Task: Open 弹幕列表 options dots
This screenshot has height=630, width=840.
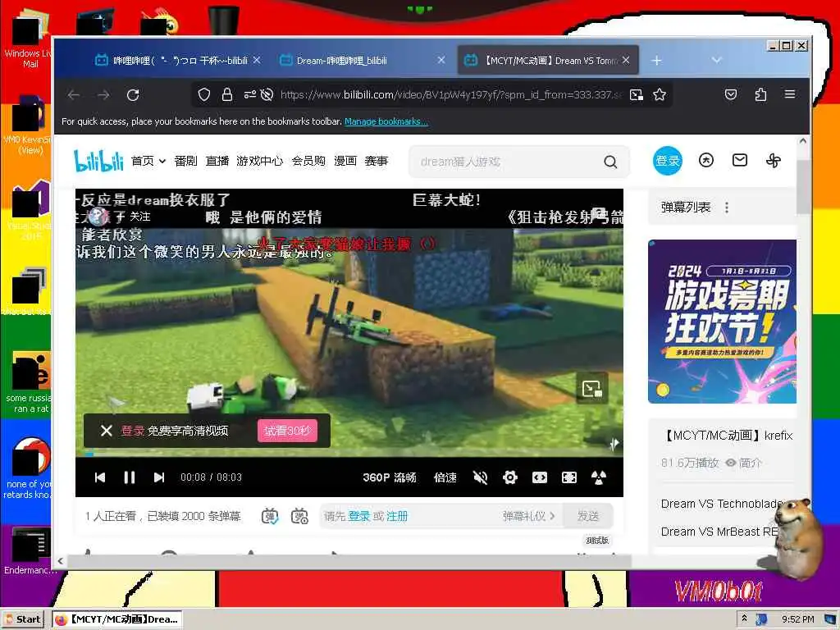Action: coord(727,208)
